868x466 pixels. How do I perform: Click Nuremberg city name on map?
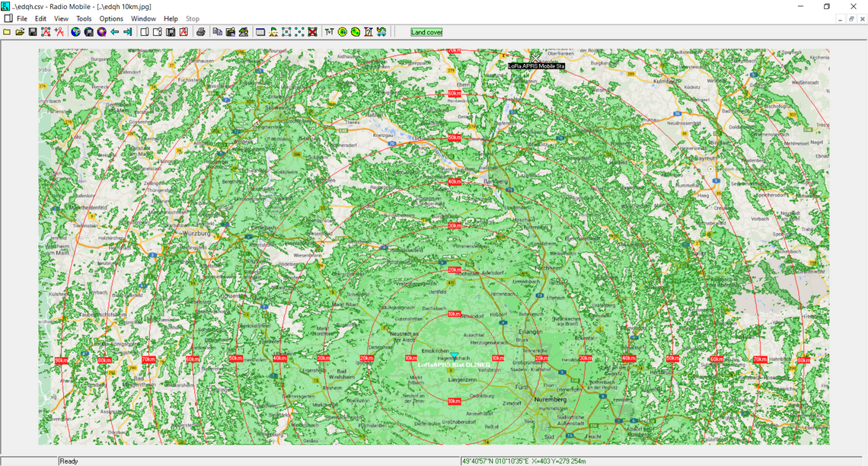(x=550, y=399)
